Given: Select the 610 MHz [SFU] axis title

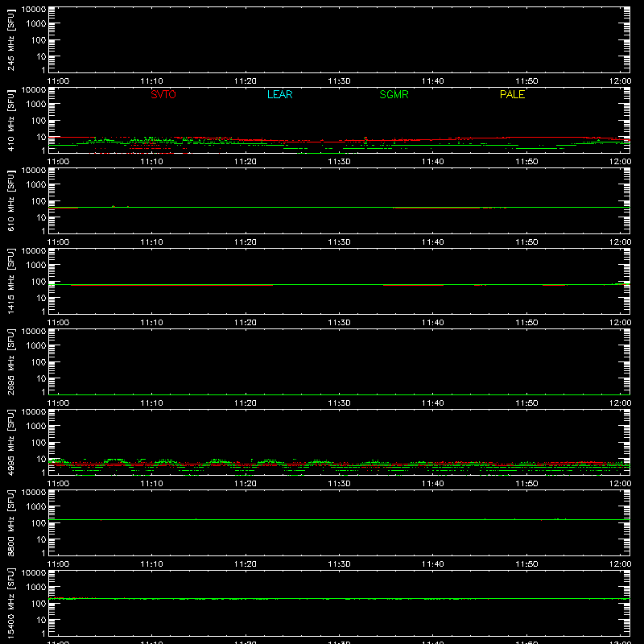Looking at the screenshot, I should pyautogui.click(x=10, y=201).
